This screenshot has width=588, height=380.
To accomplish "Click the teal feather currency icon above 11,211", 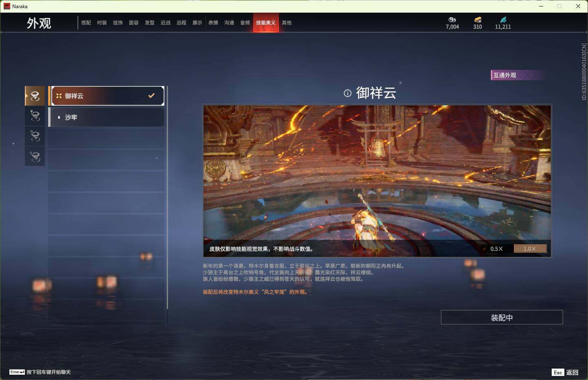I will pyautogui.click(x=503, y=20).
